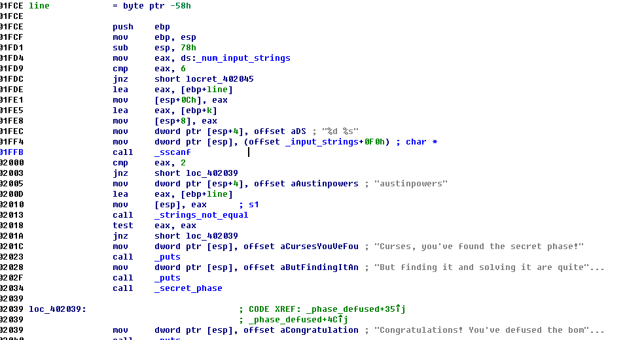Click 'ds:_num_input_strings' reference

click(236, 58)
